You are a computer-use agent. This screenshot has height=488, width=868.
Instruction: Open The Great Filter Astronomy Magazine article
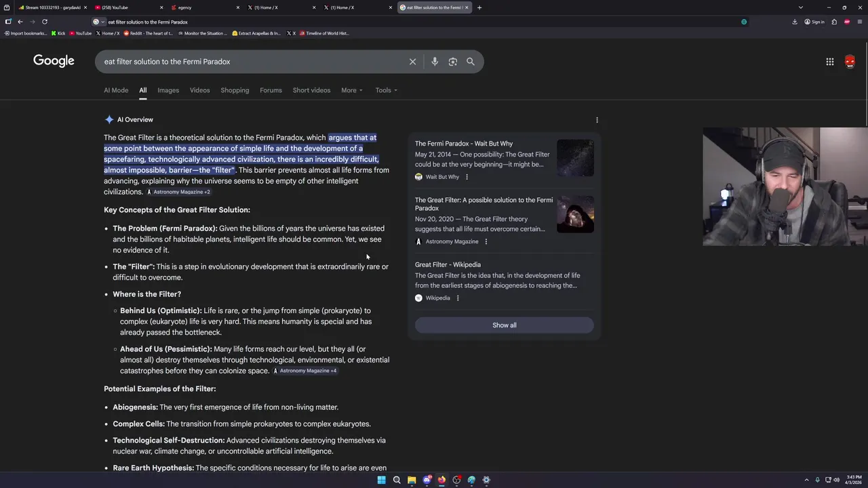(484, 204)
